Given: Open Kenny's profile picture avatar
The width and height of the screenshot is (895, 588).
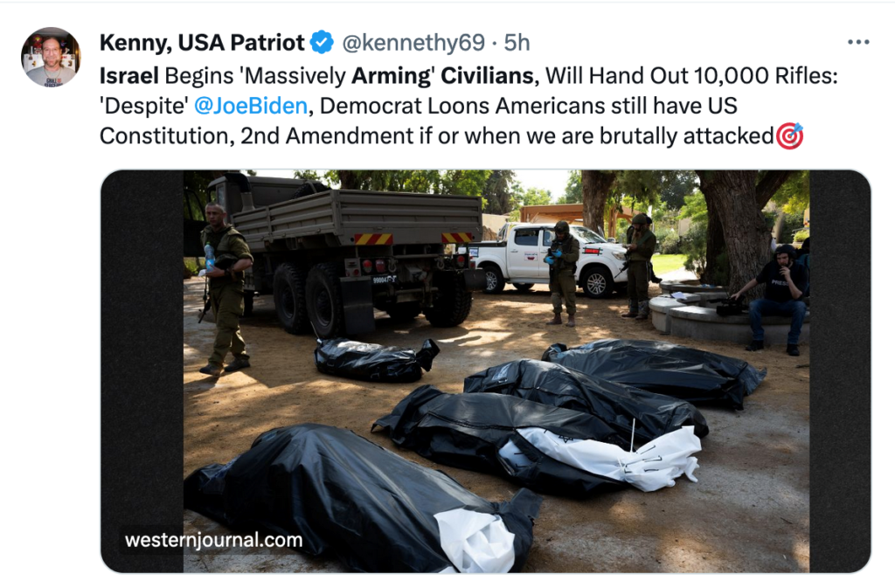Looking at the screenshot, I should (52, 57).
